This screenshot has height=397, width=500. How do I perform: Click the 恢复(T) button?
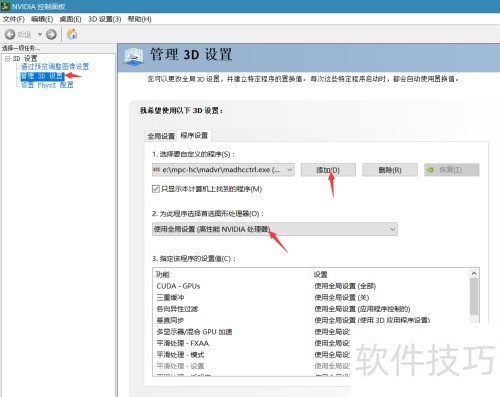(452, 170)
